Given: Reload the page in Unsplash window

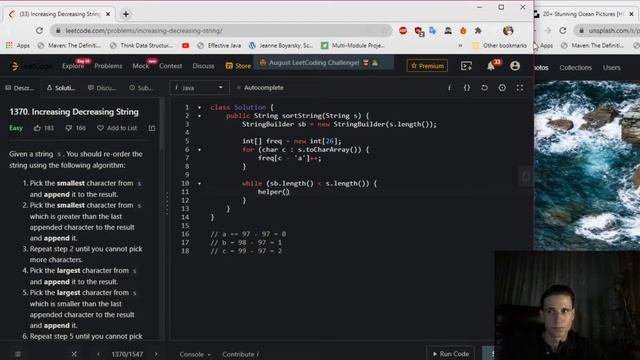Looking at the screenshot, I should pyautogui.click(x=563, y=31).
